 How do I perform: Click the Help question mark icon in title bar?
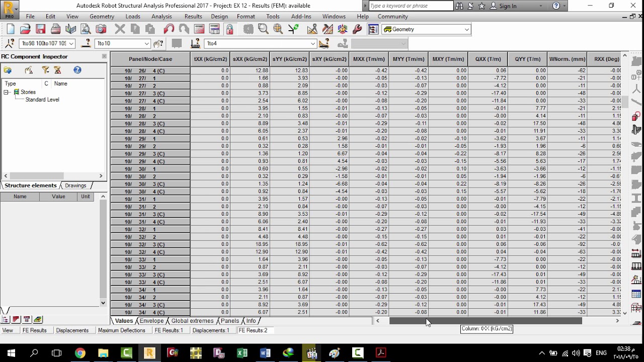pos(556,6)
